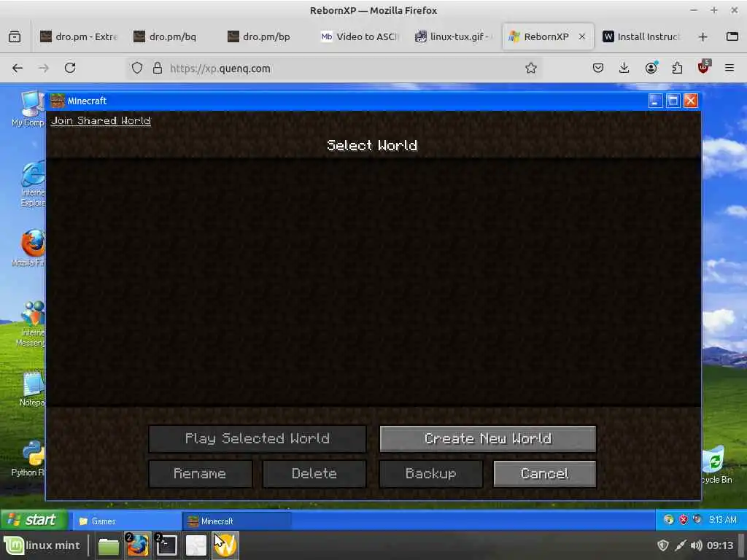The height and width of the screenshot is (560, 747).
Task: Switch to dro.pm - Extre tab
Action: pyautogui.click(x=79, y=36)
